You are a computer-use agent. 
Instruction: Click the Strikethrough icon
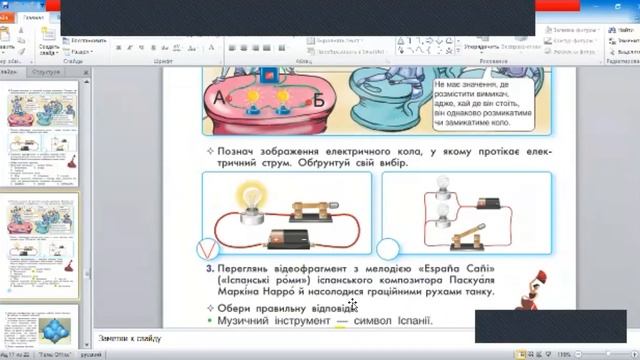pyautogui.click(x=165, y=48)
